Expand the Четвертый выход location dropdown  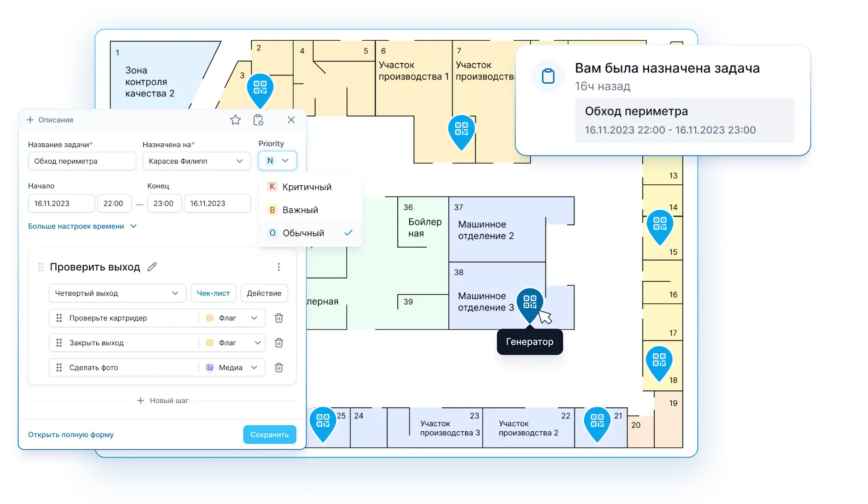point(117,293)
